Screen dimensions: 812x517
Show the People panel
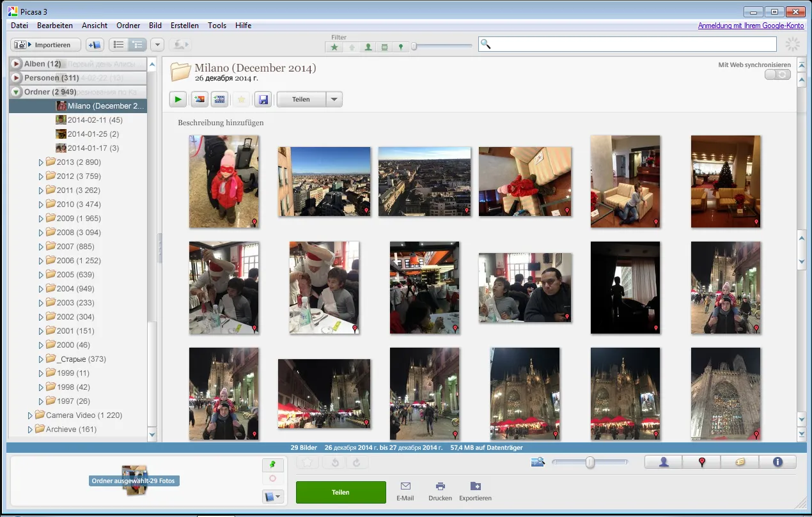(x=664, y=462)
